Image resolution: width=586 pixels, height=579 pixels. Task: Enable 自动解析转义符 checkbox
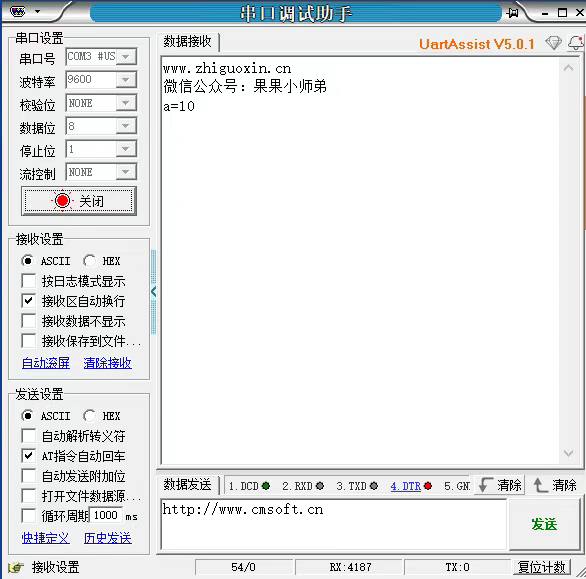pyautogui.click(x=29, y=436)
